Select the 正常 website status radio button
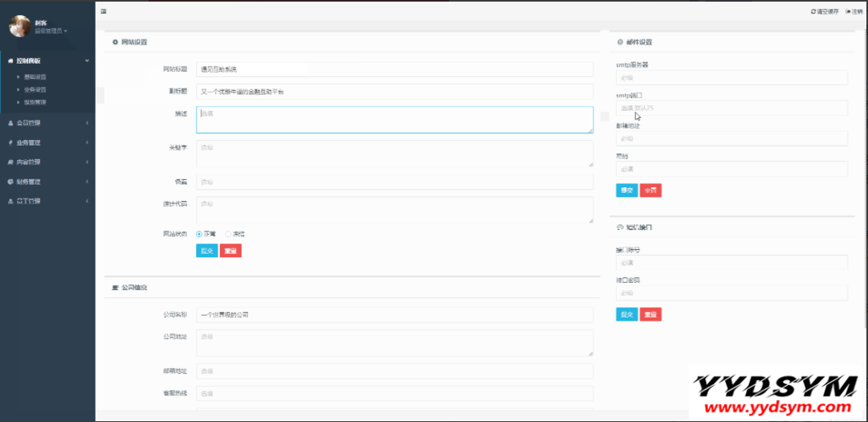 point(199,234)
